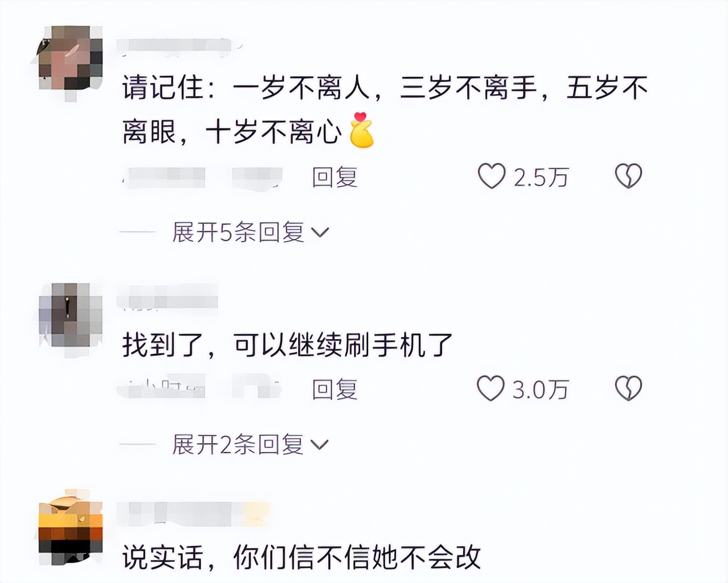The width and height of the screenshot is (728, 583).
Task: Click the finger-heart emoji after 十岁不离心
Action: 362,130
